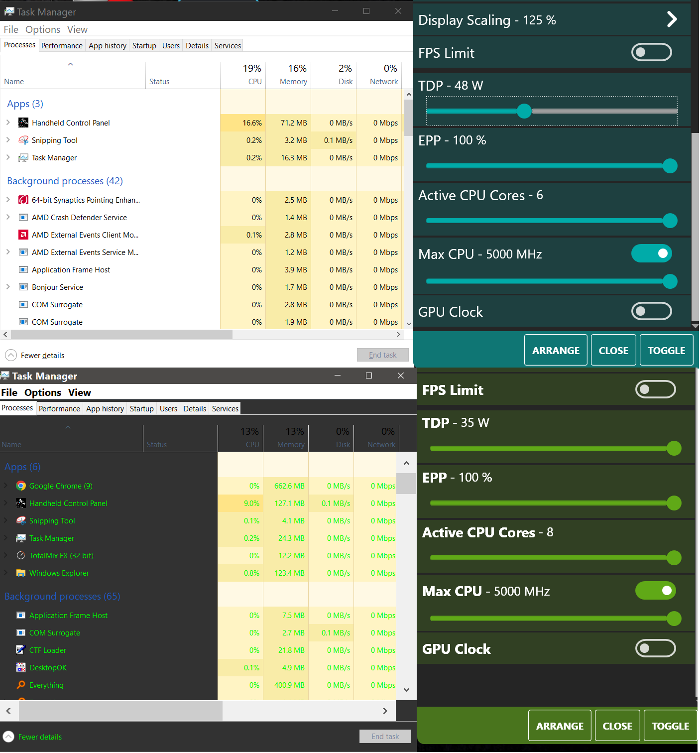
Task: Click the Everything search app icon
Action: click(x=20, y=685)
